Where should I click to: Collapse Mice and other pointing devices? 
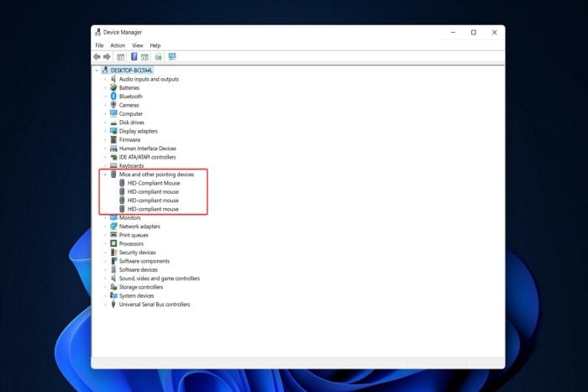(x=105, y=175)
